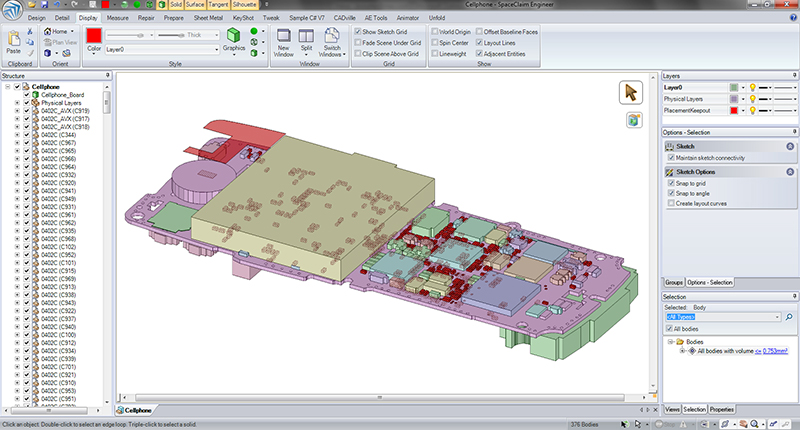This screenshot has width=800, height=430.
Task: Click the New Window icon
Action: coord(283,35)
